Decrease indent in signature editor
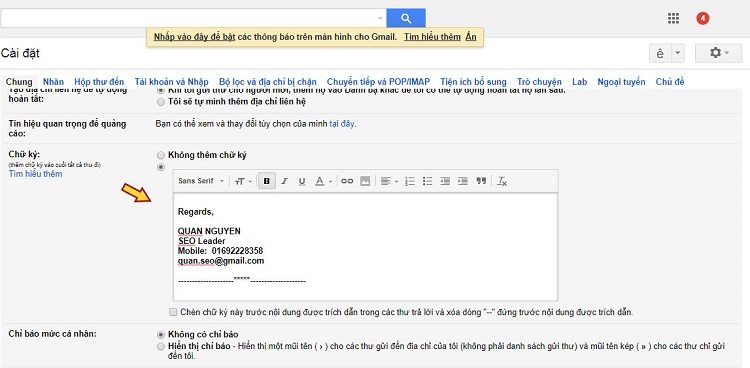 click(x=445, y=181)
